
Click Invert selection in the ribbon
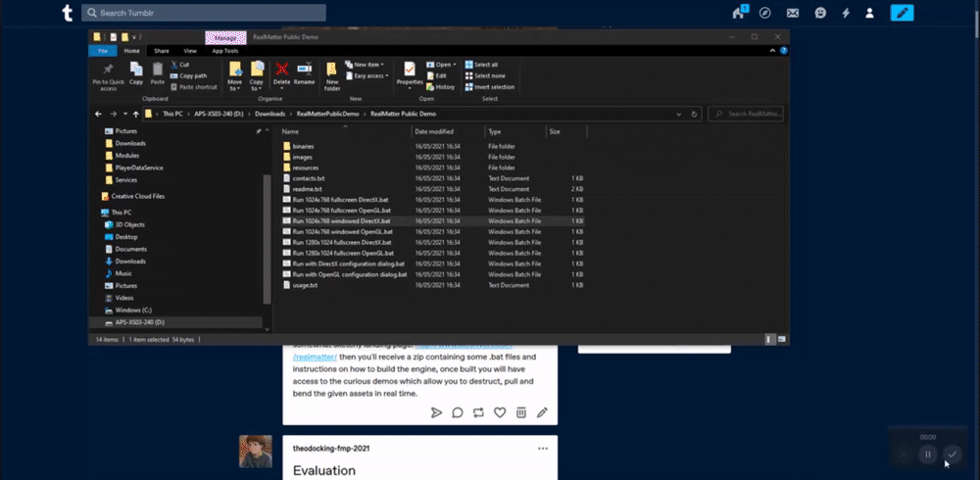[489, 87]
